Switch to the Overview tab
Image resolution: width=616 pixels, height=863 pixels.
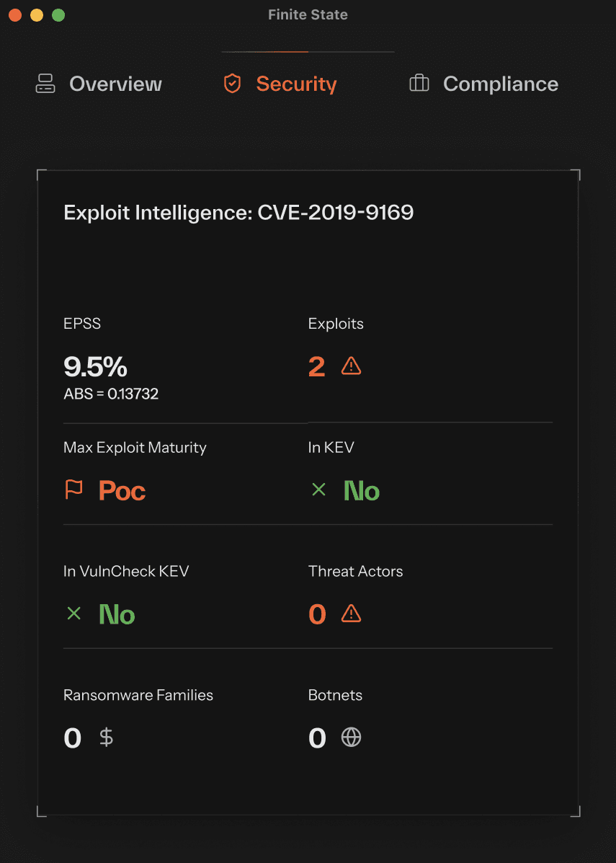tap(115, 84)
